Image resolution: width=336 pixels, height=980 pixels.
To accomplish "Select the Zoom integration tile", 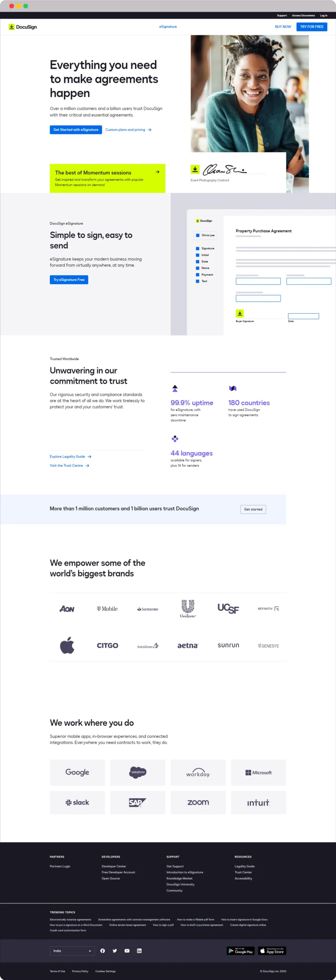I will (x=198, y=802).
